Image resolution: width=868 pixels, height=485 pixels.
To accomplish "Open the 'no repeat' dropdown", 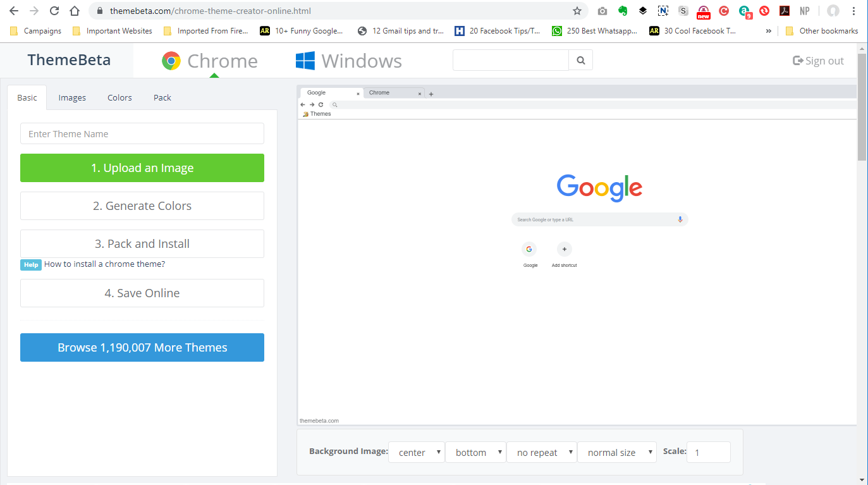I will coord(542,452).
